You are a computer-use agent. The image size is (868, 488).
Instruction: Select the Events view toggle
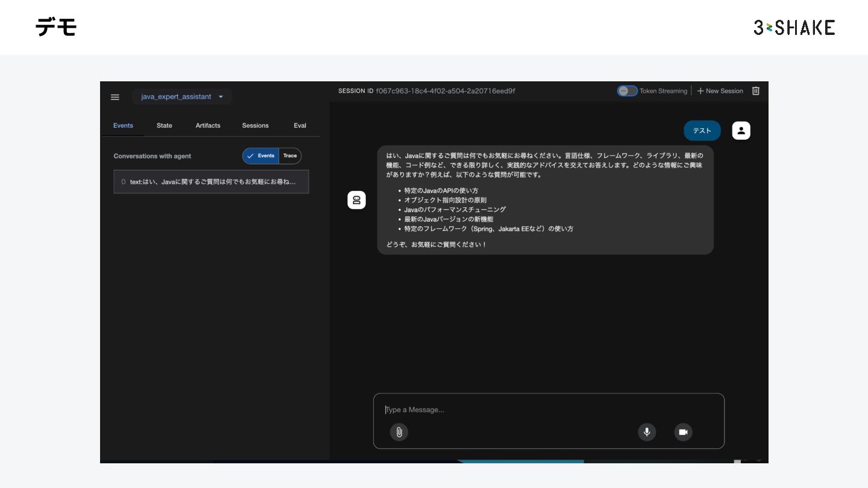(x=261, y=156)
